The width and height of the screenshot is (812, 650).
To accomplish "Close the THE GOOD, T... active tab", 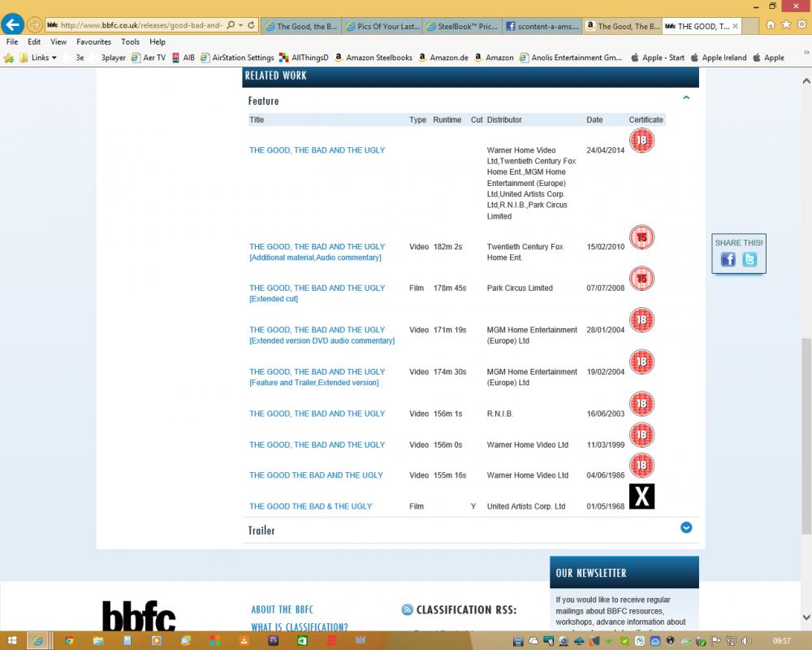I will coord(735,26).
